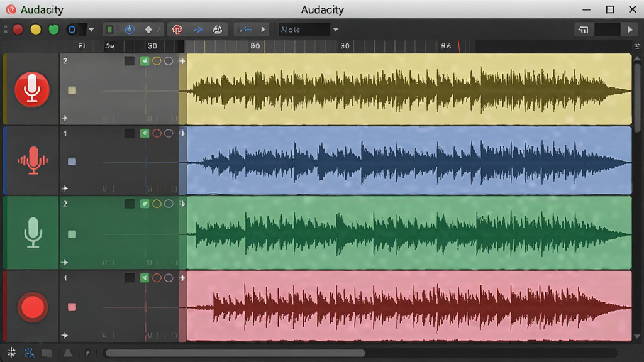Click the up-arrow expander on yellow track edge
This screenshot has height=362, width=644.
182,61
